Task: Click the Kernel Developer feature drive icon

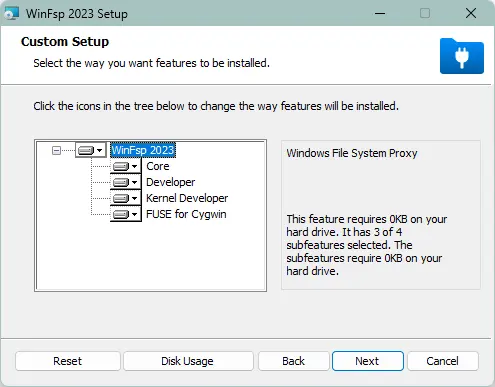Action: pos(121,198)
